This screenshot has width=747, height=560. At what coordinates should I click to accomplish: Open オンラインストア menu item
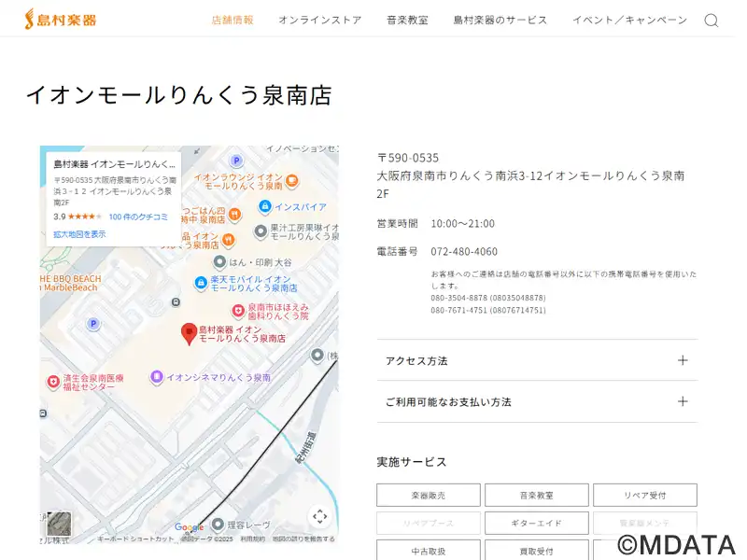320,20
